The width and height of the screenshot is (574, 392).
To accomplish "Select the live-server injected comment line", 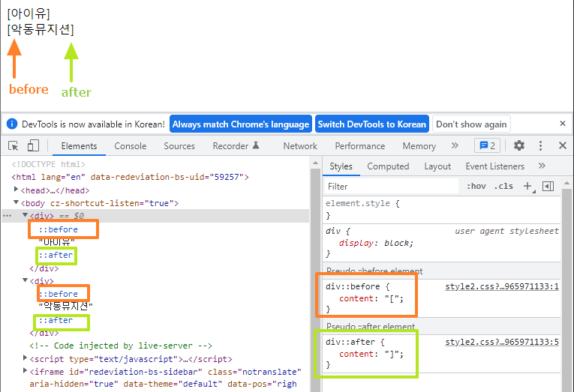I will pos(121,346).
